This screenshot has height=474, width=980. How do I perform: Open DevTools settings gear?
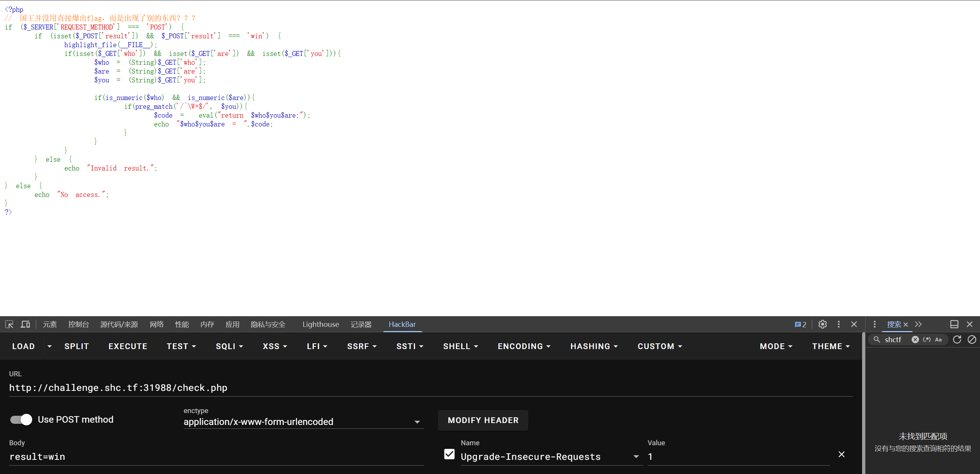(x=822, y=324)
